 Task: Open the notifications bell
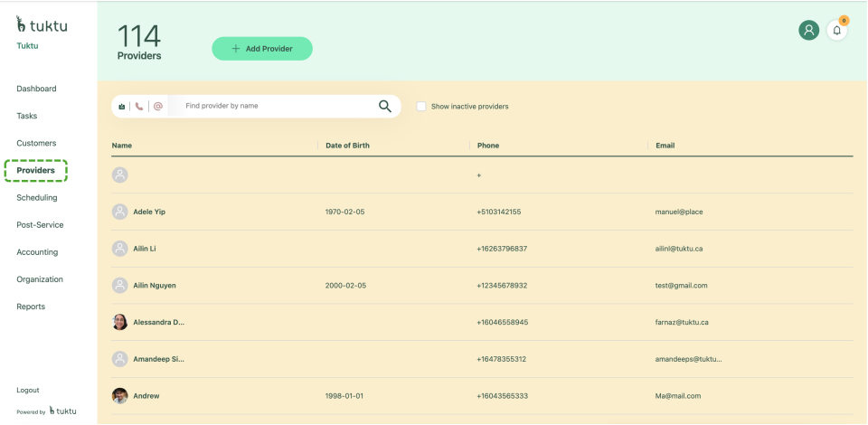(837, 30)
